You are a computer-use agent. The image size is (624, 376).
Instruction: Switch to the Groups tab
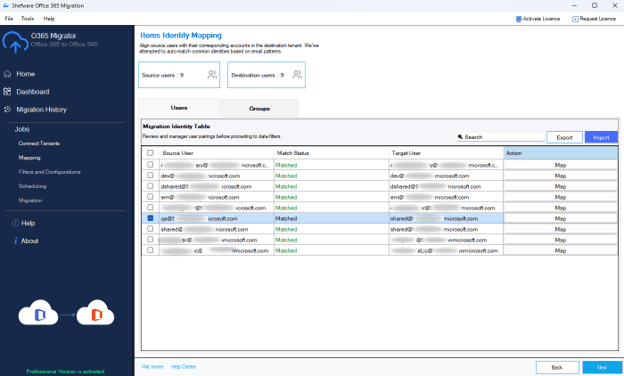click(259, 109)
